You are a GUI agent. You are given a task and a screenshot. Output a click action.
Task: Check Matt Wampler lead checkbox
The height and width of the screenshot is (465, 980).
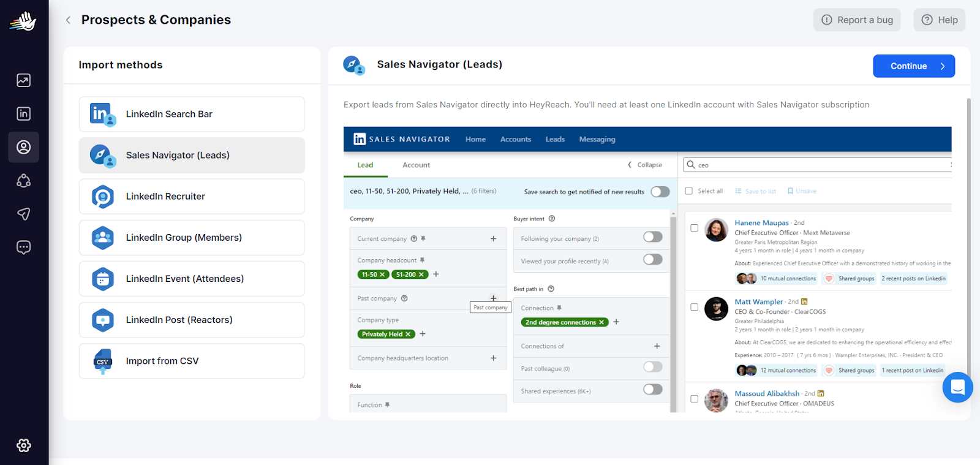pos(694,307)
